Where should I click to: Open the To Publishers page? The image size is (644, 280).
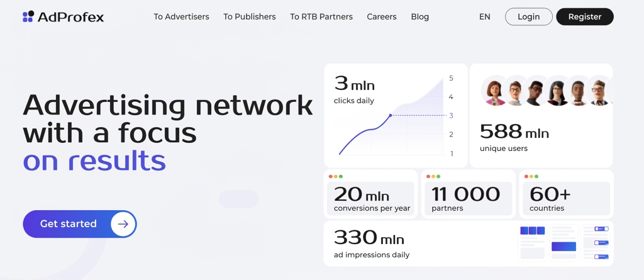(x=249, y=17)
